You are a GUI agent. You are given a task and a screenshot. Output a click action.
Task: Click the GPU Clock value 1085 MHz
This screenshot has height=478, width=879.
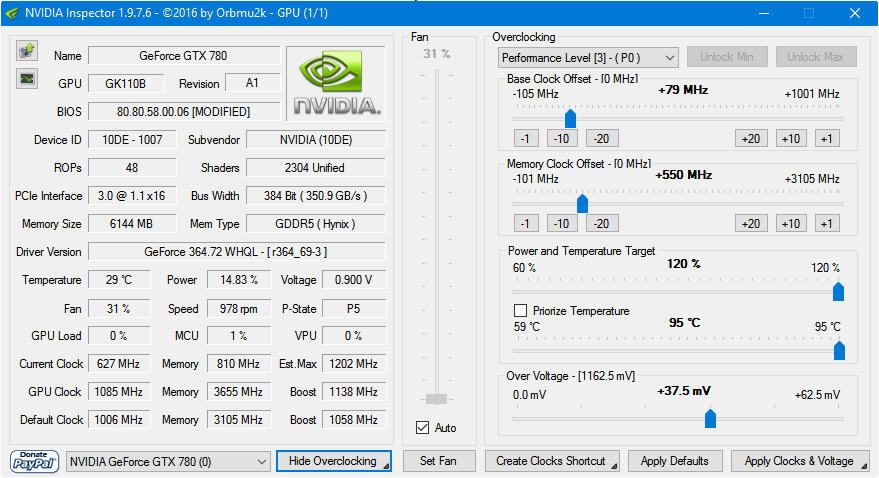click(119, 392)
